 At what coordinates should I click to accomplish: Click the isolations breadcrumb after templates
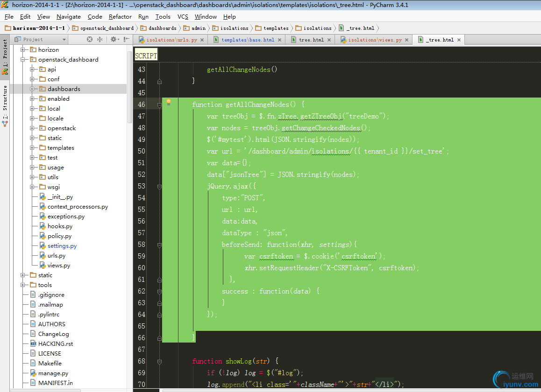(x=313, y=28)
